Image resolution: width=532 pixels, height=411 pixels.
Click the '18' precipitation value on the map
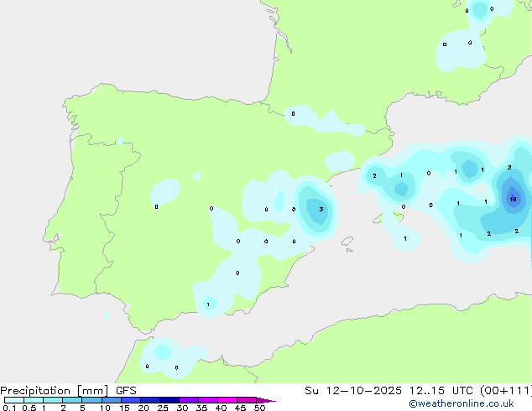coord(513,199)
